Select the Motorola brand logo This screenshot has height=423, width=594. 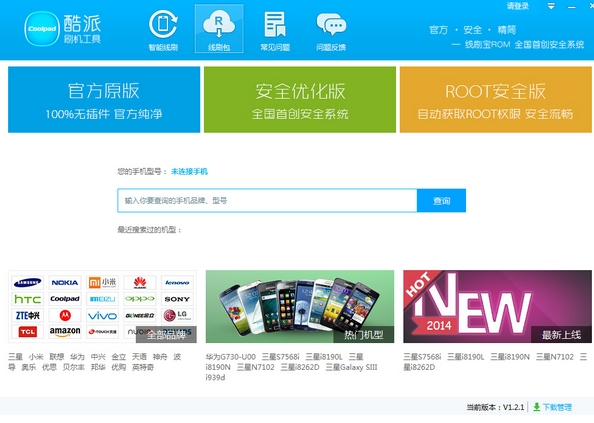click(x=65, y=315)
